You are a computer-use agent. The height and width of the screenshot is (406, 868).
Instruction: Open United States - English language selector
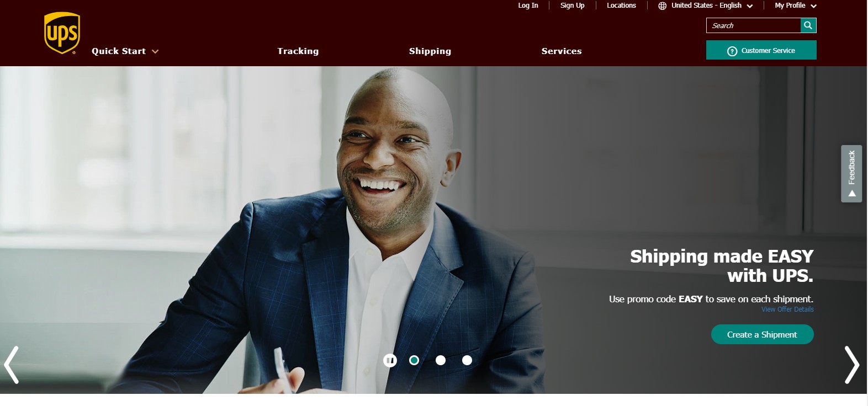click(706, 6)
